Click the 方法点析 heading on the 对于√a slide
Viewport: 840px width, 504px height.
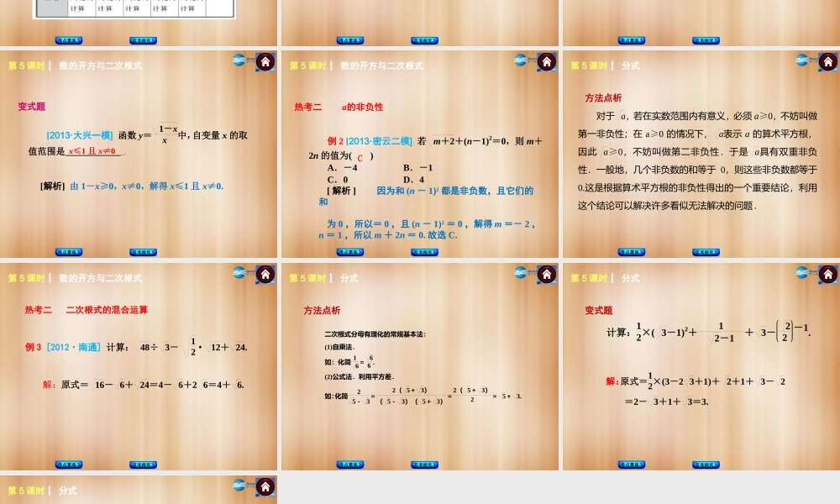603,98
